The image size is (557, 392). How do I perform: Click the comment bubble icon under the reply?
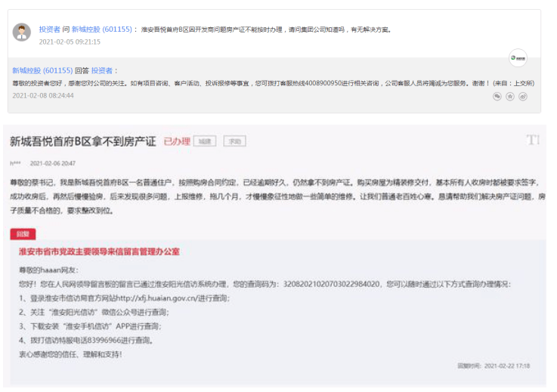point(497,97)
